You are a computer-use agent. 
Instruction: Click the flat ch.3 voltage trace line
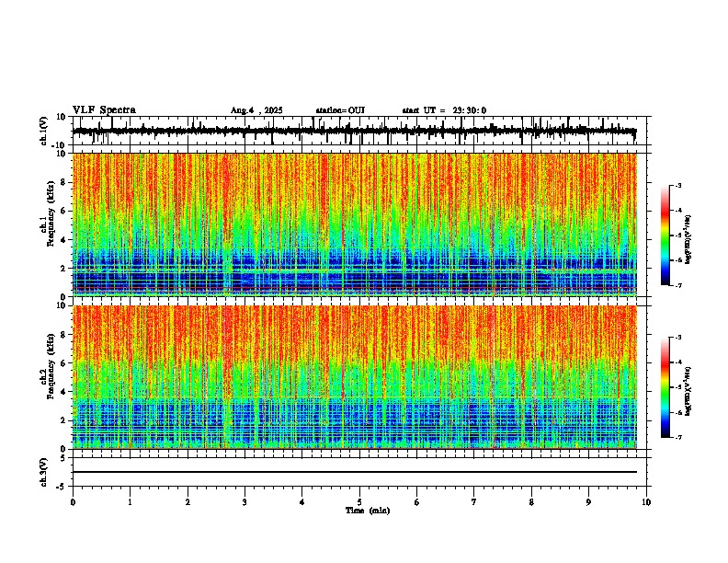[354, 472]
